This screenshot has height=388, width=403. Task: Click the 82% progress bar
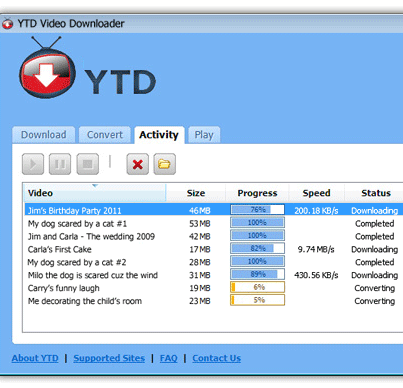[257, 248]
